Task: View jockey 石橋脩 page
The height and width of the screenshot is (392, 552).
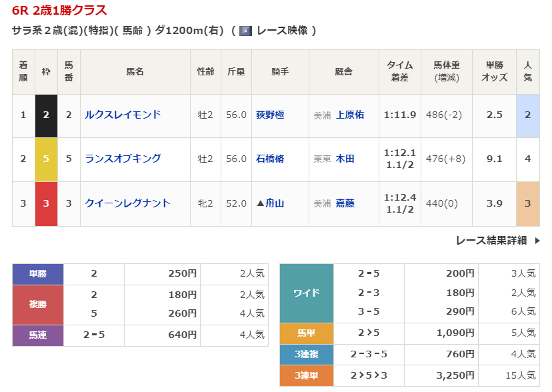Action: click(270, 159)
